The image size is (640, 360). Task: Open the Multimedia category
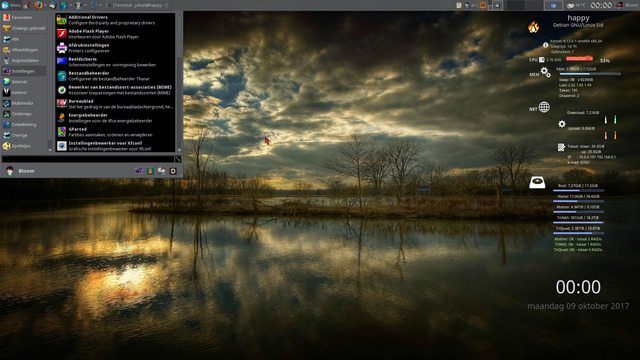tap(24, 103)
